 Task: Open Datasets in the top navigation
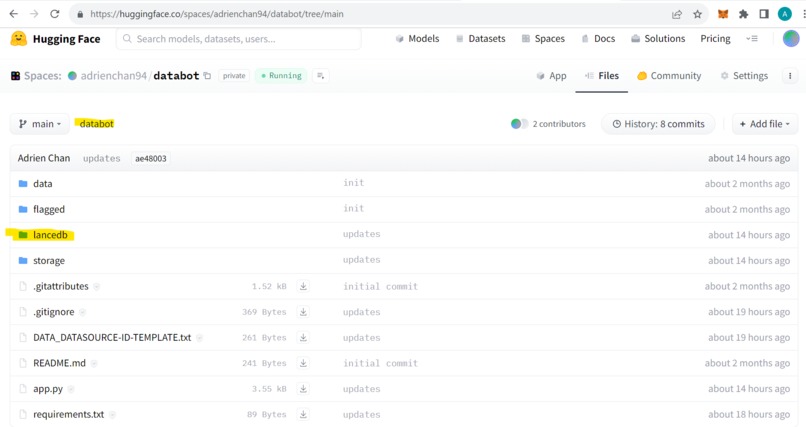(481, 39)
